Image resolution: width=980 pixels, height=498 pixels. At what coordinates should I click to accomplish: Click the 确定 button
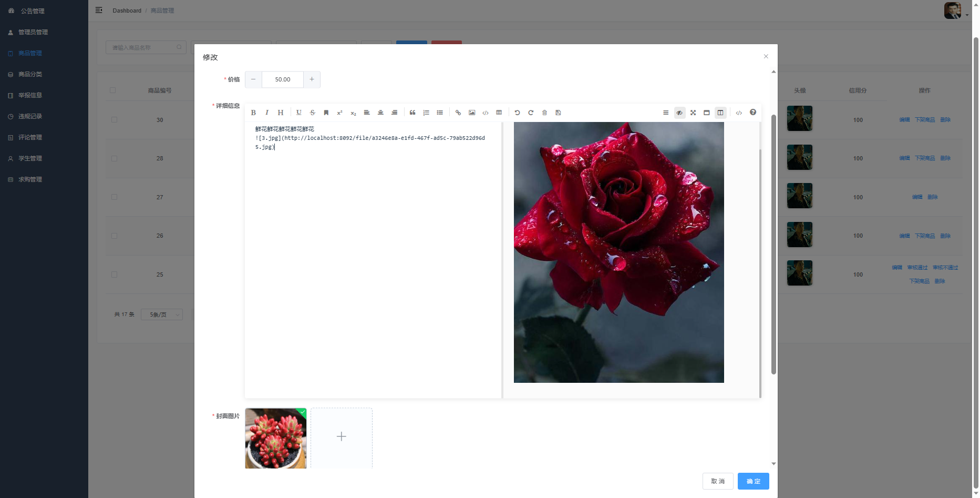pos(753,481)
